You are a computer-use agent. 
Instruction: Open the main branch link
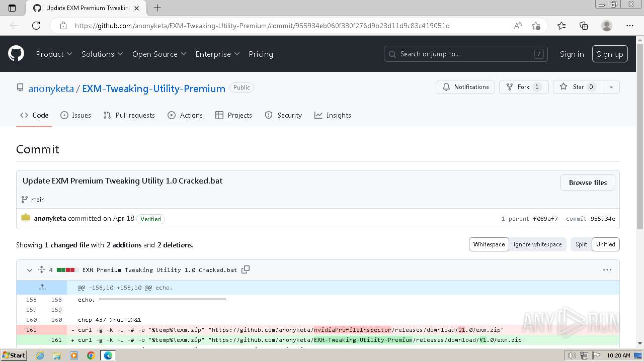[x=38, y=200]
